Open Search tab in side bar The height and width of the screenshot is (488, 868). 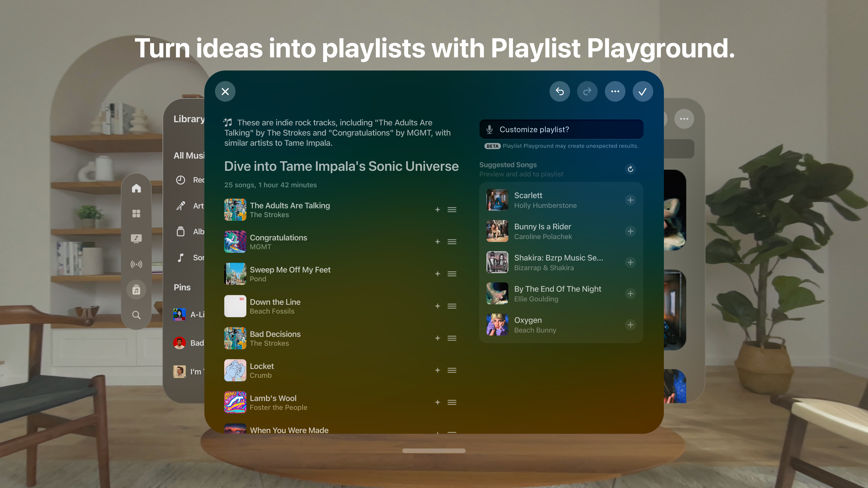(136, 315)
